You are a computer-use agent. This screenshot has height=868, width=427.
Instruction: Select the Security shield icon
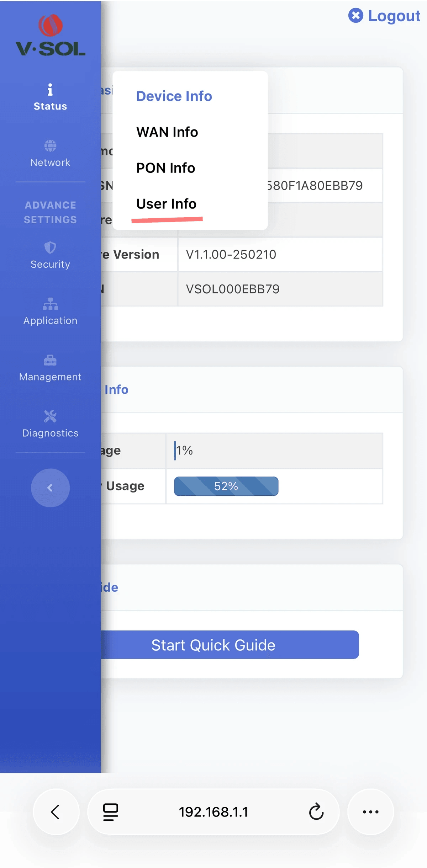point(50,247)
